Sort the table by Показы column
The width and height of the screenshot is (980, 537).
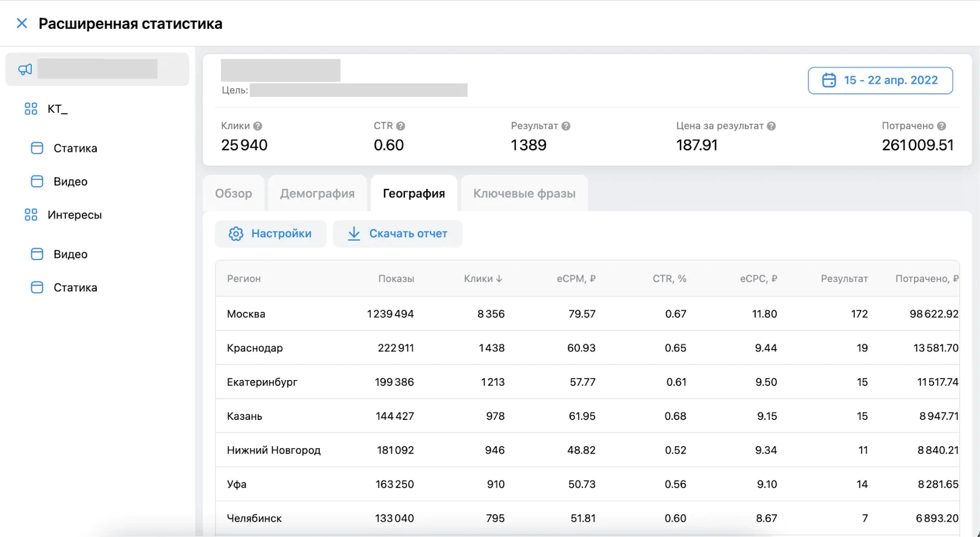(x=396, y=279)
